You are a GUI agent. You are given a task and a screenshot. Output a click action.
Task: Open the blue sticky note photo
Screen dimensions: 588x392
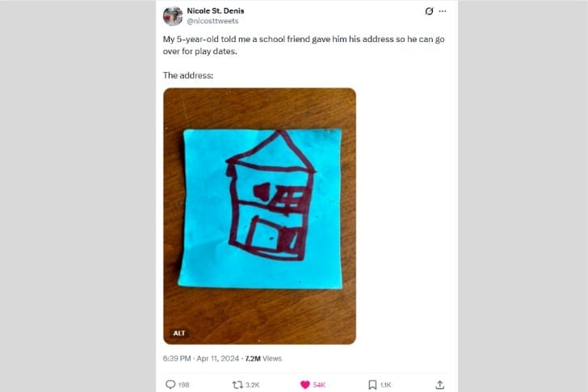(x=259, y=216)
